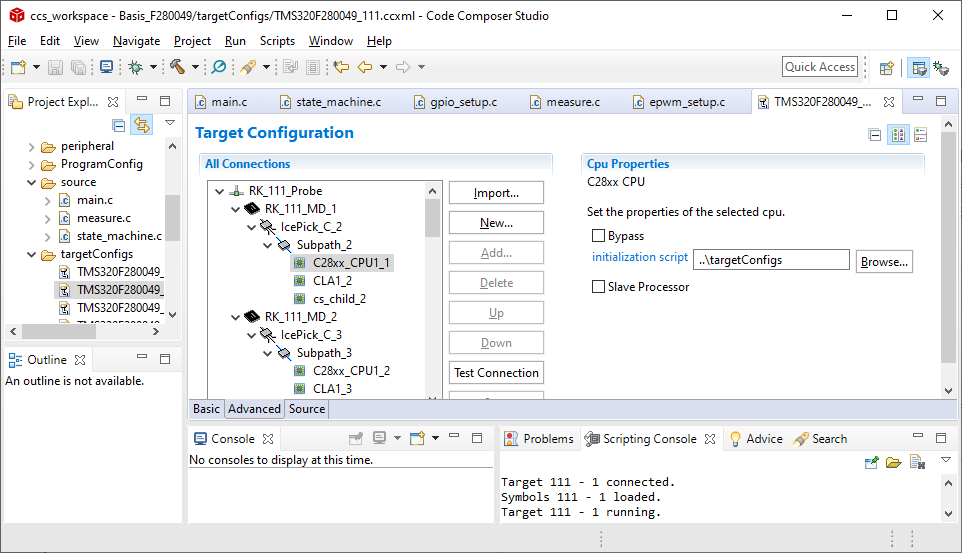Collapse the Subpath_2 tree node
The height and width of the screenshot is (553, 962).
tap(267, 246)
